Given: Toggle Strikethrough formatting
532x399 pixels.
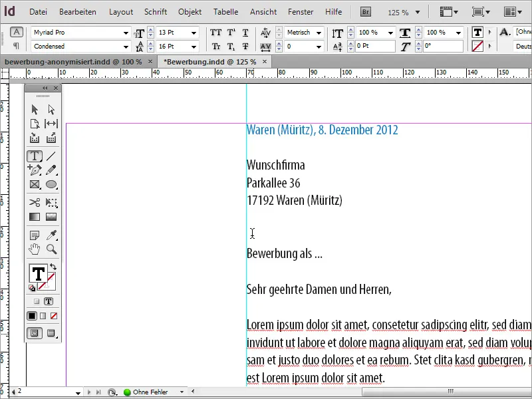Looking at the screenshot, I should pos(245,46).
